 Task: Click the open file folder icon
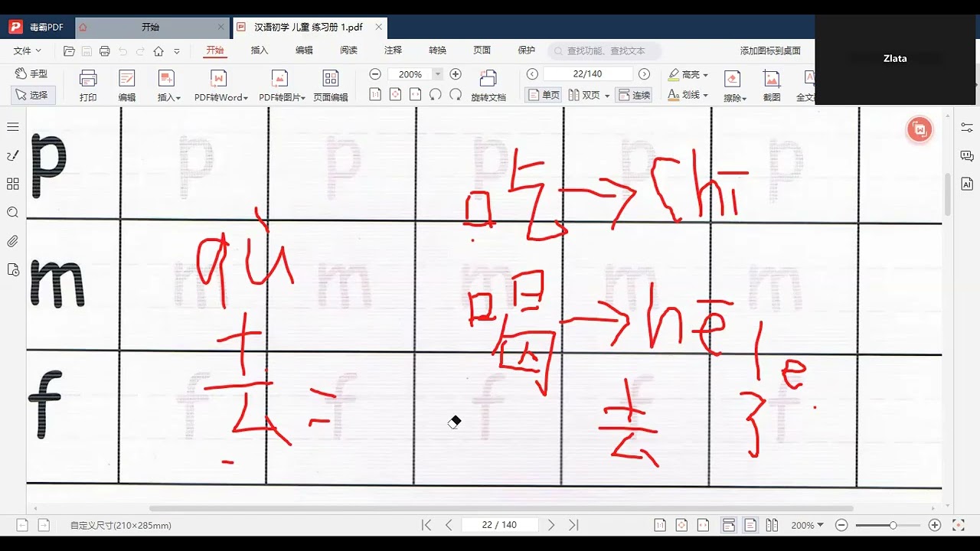point(69,51)
